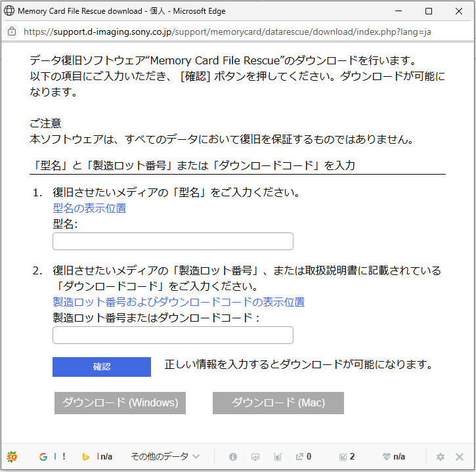This screenshot has width=476, height=472.
Task: Focus the 型名 input field
Action: (173, 242)
